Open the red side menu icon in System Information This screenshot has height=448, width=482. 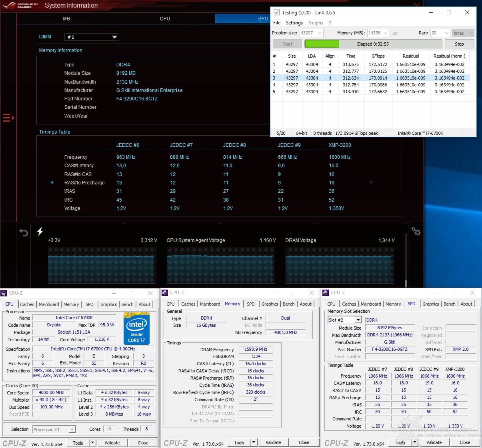pos(8,118)
